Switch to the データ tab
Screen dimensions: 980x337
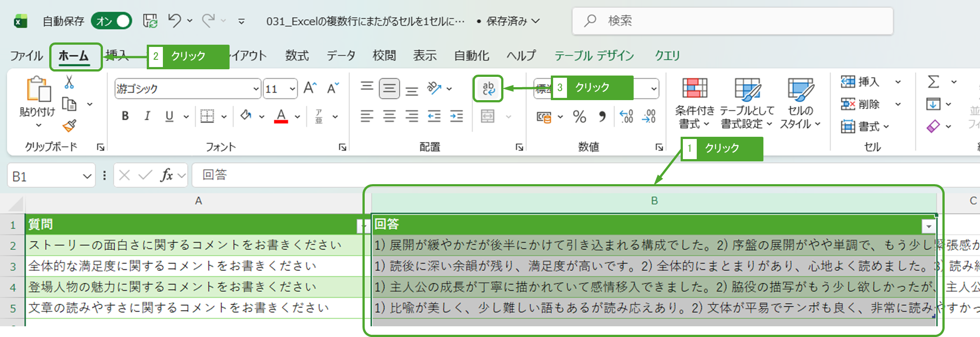coord(341,56)
